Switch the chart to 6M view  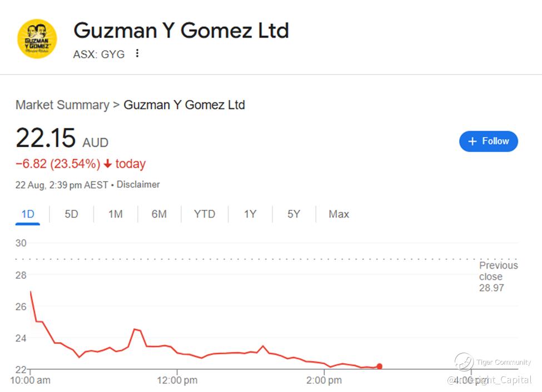pos(159,214)
